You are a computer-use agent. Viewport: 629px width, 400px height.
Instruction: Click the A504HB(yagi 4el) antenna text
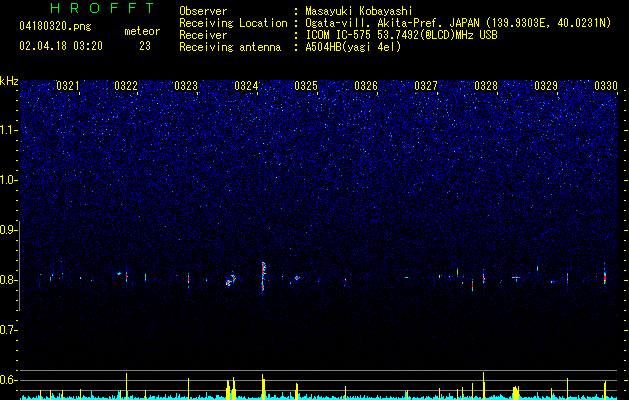(x=353, y=47)
